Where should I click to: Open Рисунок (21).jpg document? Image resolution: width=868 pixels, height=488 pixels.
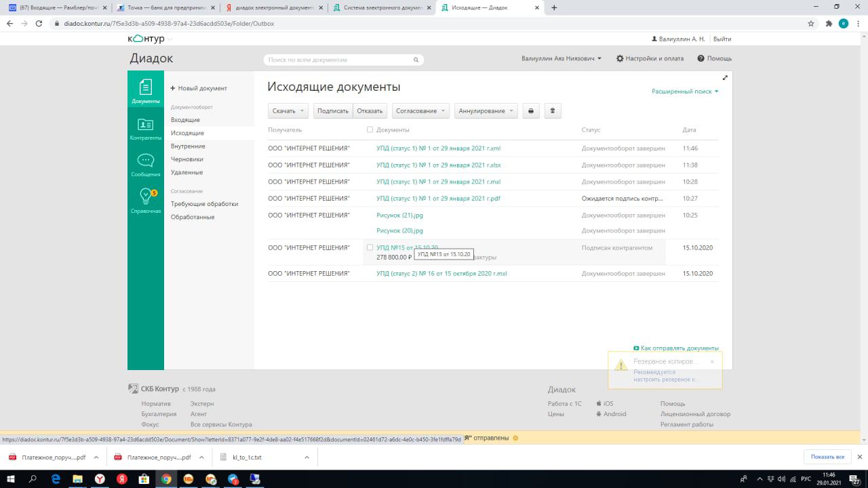(399, 215)
